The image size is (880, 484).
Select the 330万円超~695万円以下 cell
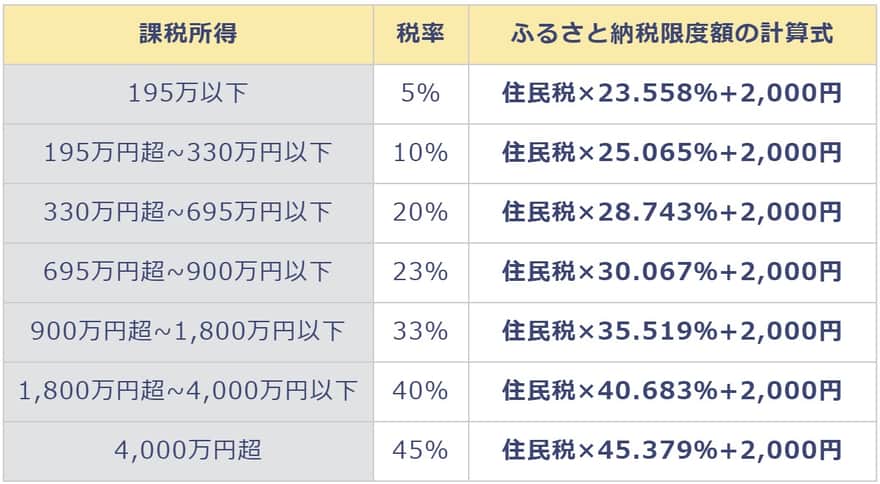point(188,213)
